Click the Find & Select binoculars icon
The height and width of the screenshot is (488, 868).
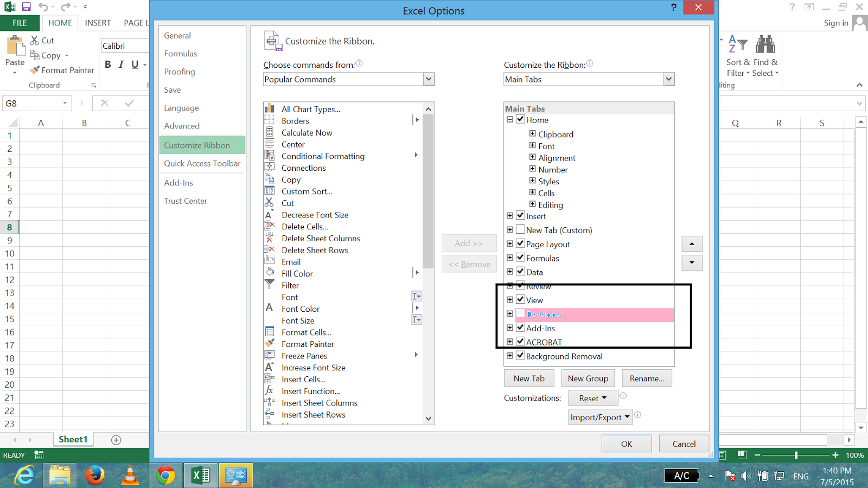click(765, 44)
